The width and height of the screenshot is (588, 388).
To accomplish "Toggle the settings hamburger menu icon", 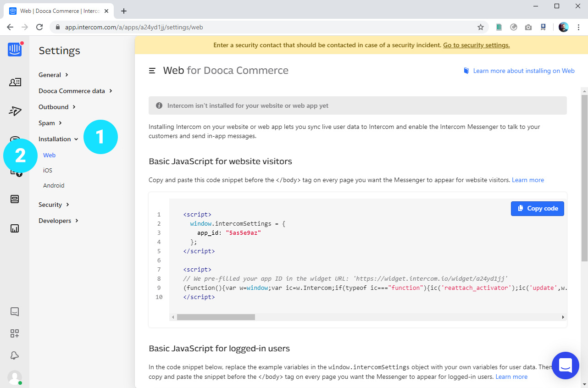I will coord(152,71).
